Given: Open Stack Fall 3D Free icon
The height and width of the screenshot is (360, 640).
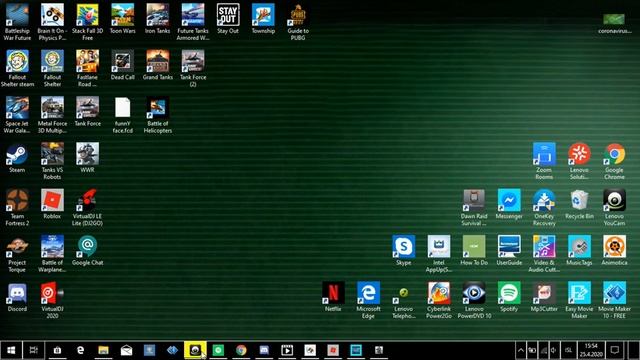Looking at the screenshot, I should 87,22.
